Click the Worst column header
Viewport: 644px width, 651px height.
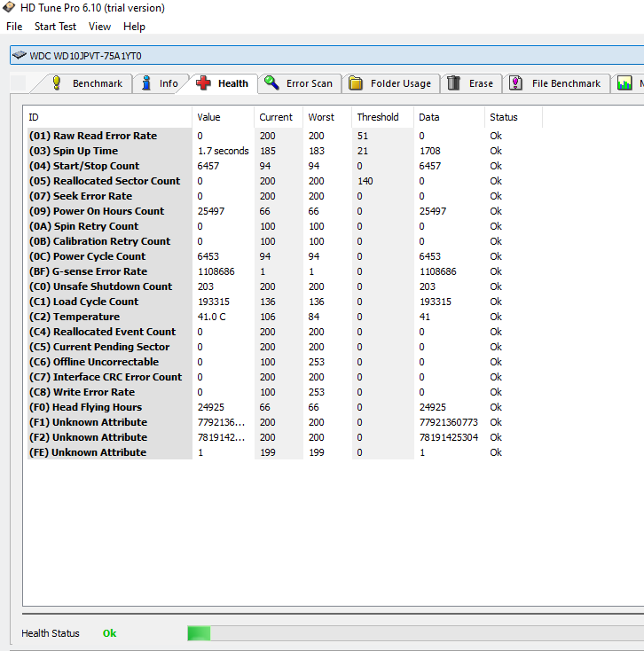point(327,117)
